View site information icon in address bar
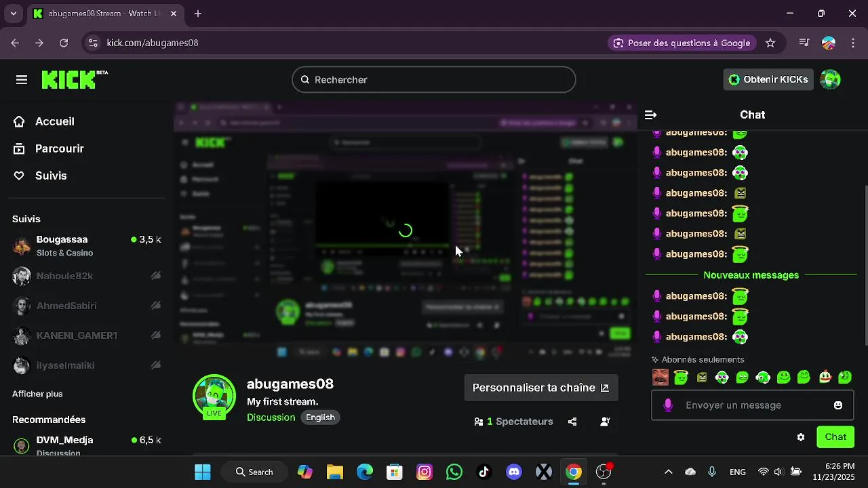The height and width of the screenshot is (488, 868). (94, 43)
